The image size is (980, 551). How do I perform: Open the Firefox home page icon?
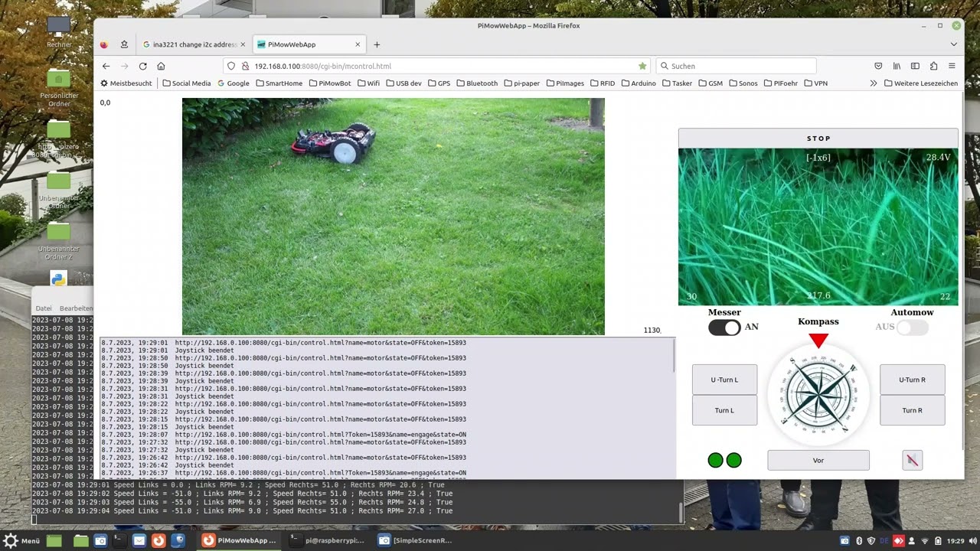pos(161,66)
